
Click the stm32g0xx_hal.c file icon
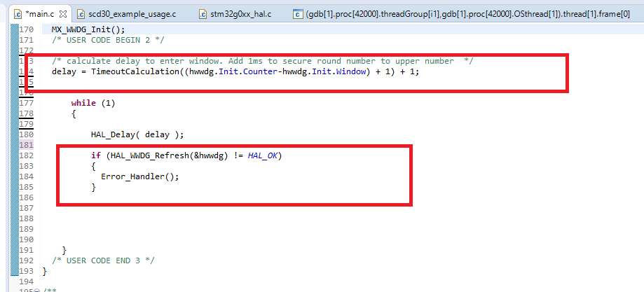click(x=203, y=15)
